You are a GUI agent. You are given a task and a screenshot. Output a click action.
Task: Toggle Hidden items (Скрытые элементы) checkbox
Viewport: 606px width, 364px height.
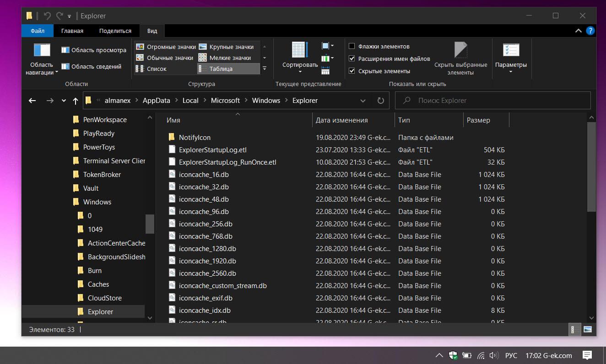pyautogui.click(x=379, y=71)
